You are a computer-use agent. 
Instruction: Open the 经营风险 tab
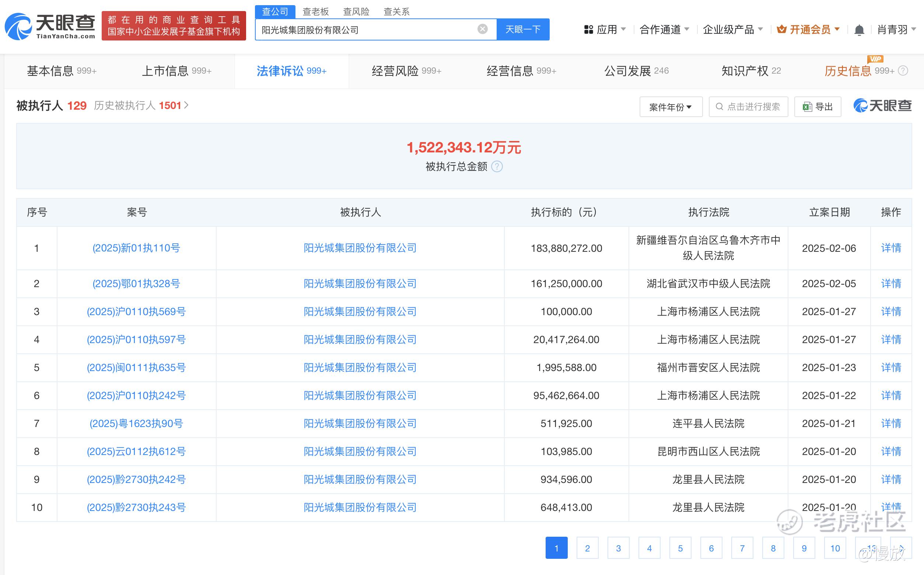[406, 71]
